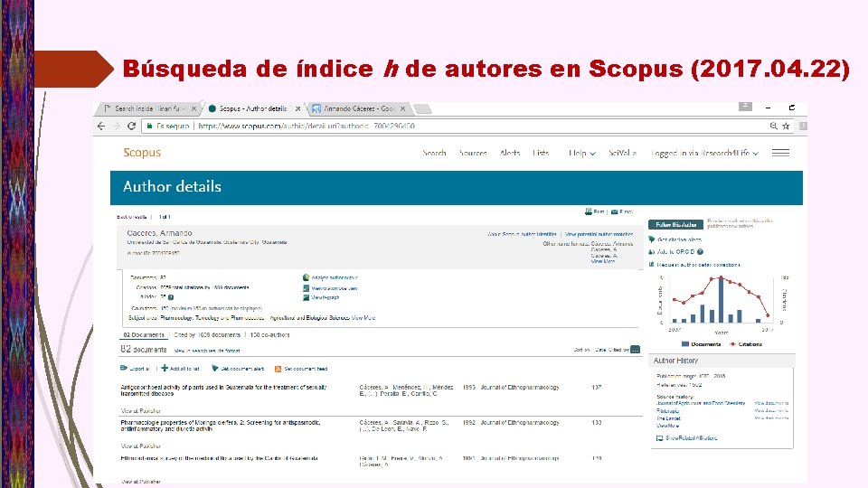Click View potential author matches link
868x488 pixels.
coord(599,235)
